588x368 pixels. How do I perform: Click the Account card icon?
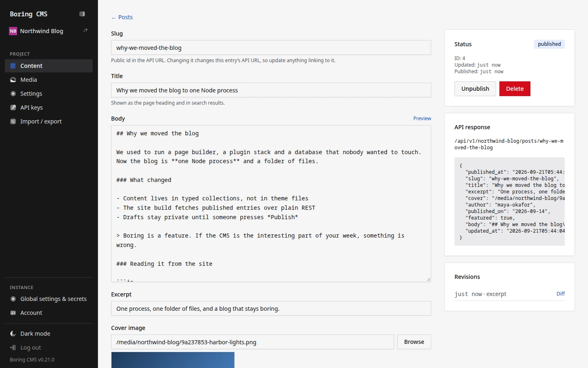13,313
